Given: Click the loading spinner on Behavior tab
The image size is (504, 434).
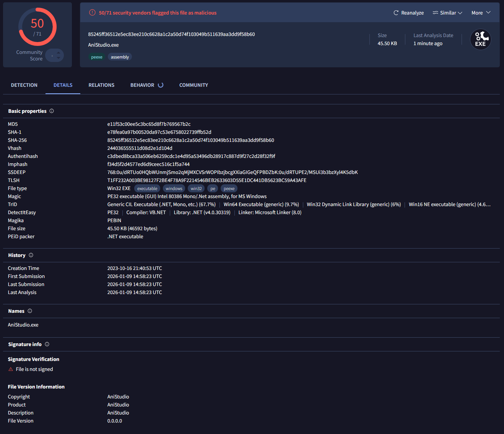Looking at the screenshot, I should point(161,85).
